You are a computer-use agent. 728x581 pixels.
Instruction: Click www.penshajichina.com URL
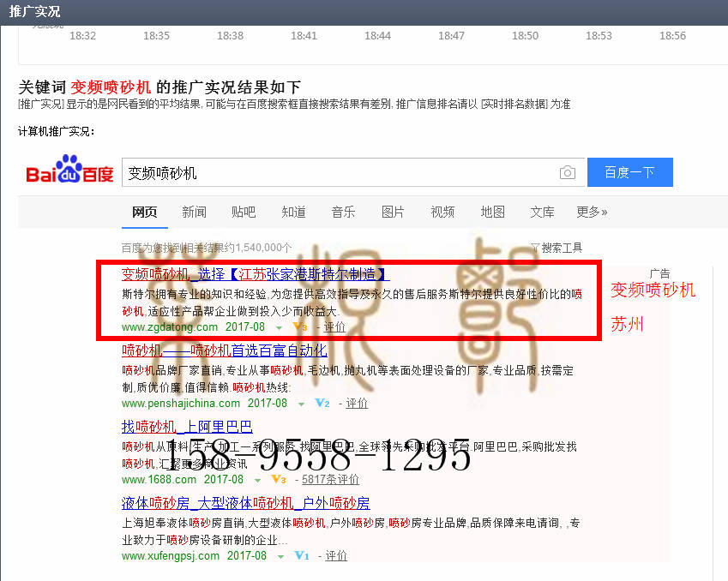[181, 404]
